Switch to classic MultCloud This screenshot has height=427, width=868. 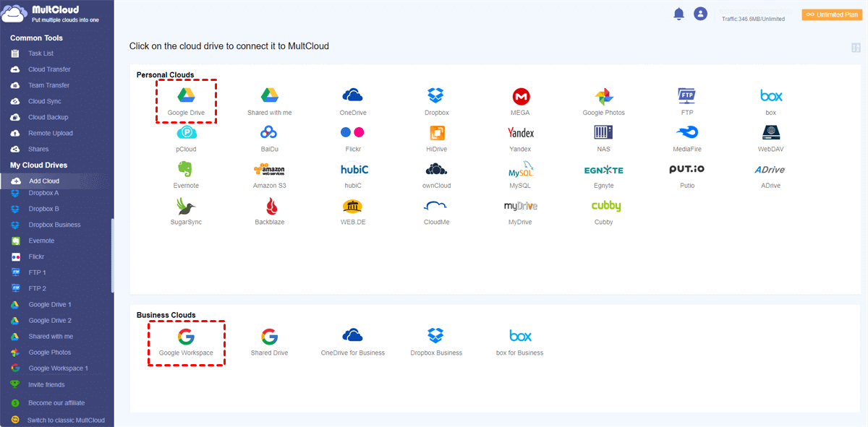[66, 420]
